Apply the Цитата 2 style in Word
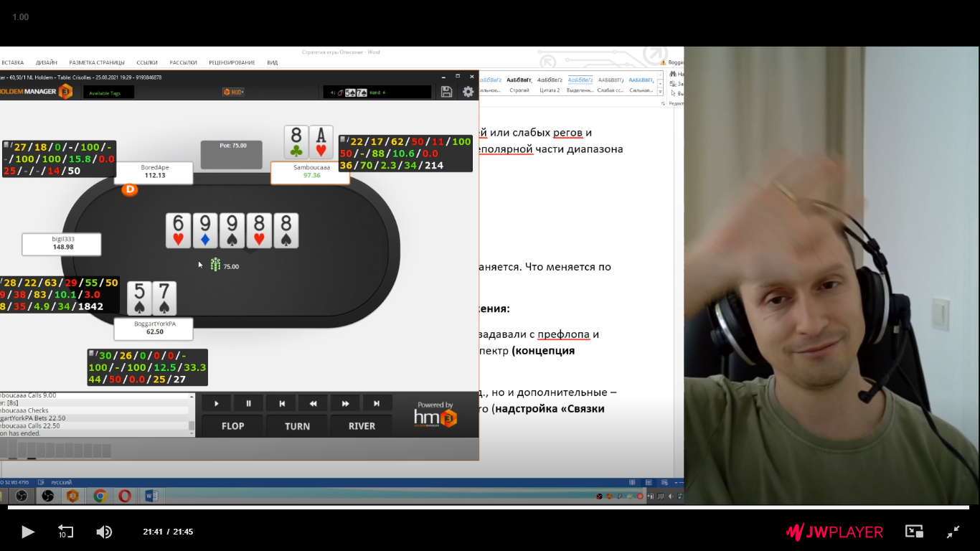 550,85
